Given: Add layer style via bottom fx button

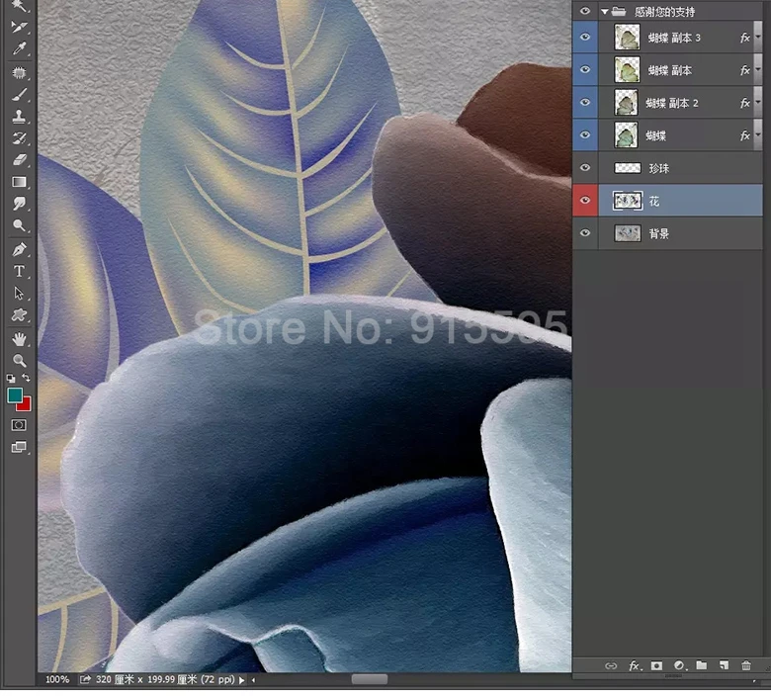Looking at the screenshot, I should (x=635, y=666).
